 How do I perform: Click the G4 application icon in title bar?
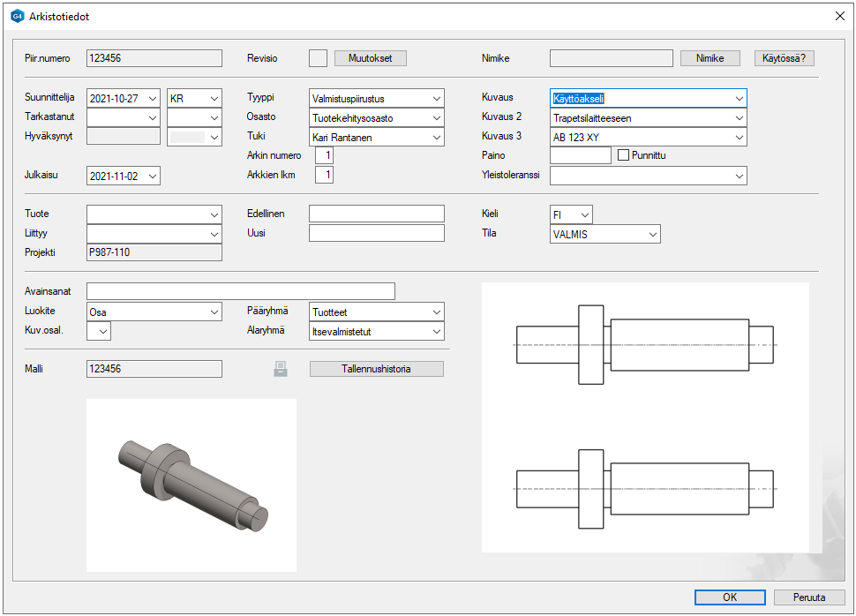tap(17, 16)
